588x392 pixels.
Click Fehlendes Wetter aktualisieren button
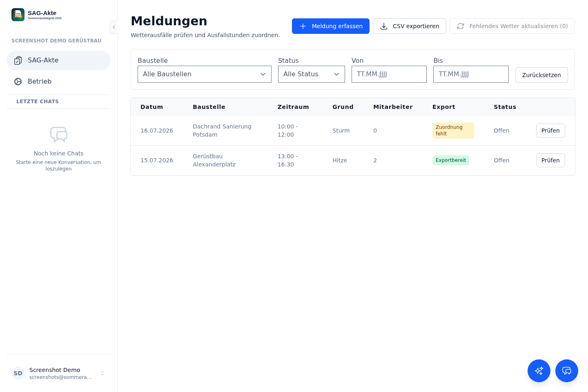[x=512, y=26]
